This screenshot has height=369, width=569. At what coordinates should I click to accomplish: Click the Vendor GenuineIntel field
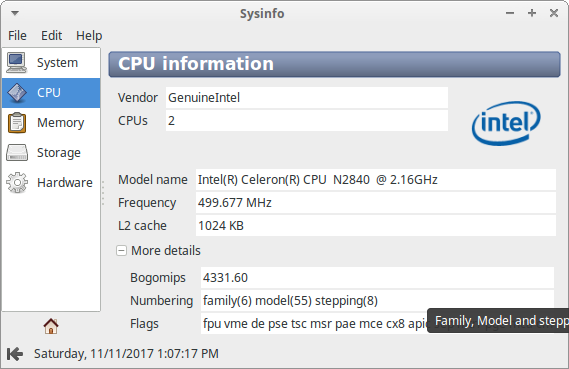pos(307,98)
